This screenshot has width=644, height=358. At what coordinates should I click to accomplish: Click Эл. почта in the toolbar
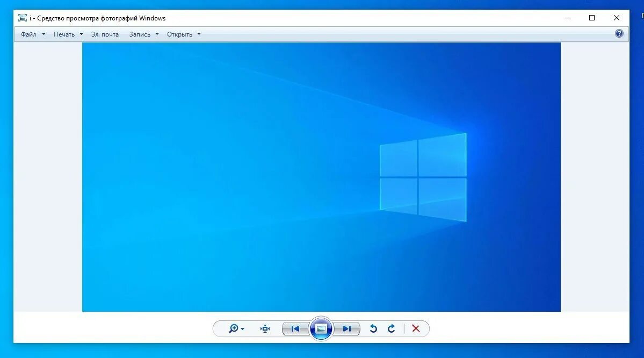[x=105, y=34]
